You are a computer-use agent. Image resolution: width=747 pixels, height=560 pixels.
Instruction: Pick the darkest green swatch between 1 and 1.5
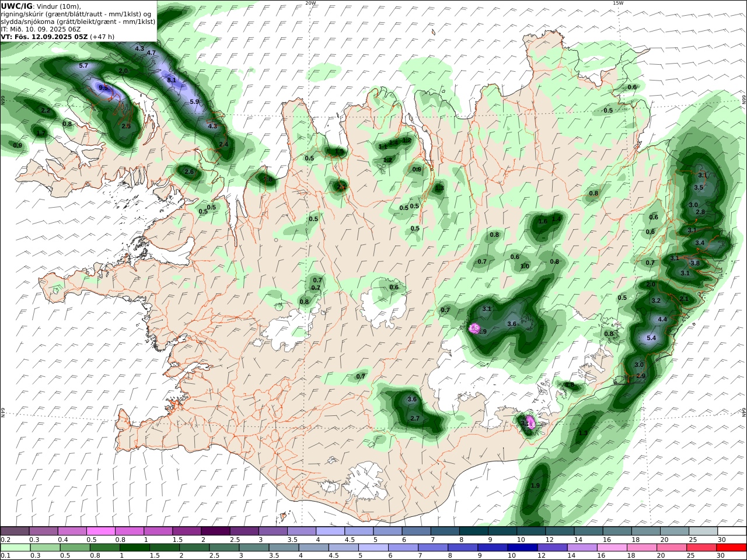click(x=134, y=548)
